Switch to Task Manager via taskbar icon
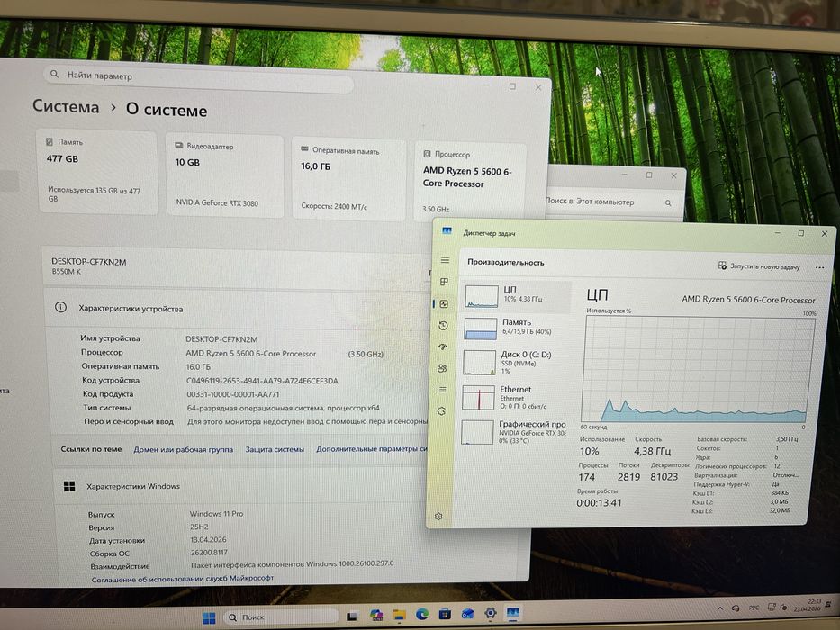The height and width of the screenshot is (630, 840). pos(513,612)
